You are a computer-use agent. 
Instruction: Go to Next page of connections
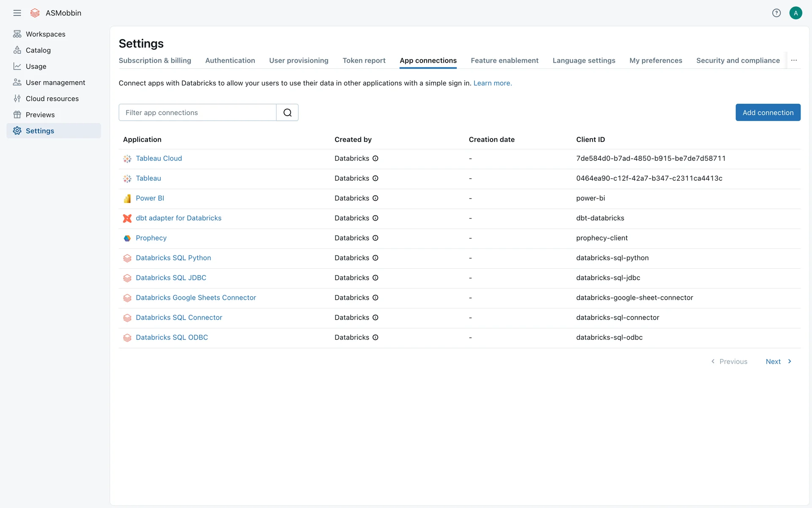[778, 362]
